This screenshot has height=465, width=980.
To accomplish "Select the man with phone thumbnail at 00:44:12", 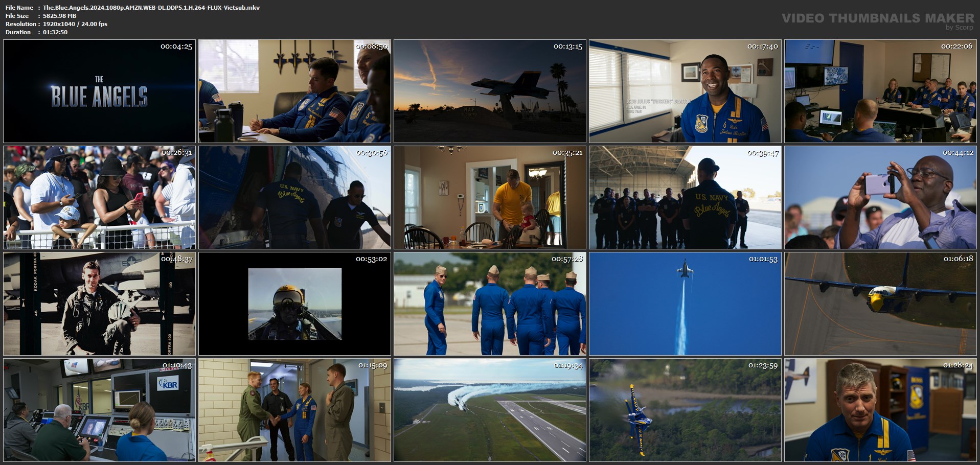I will [x=880, y=197].
